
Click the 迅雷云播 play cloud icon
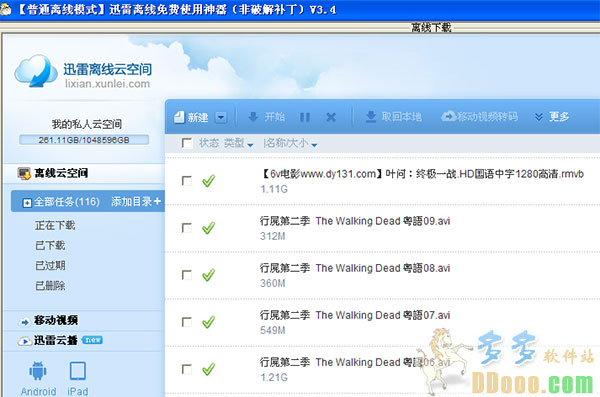click(x=24, y=341)
